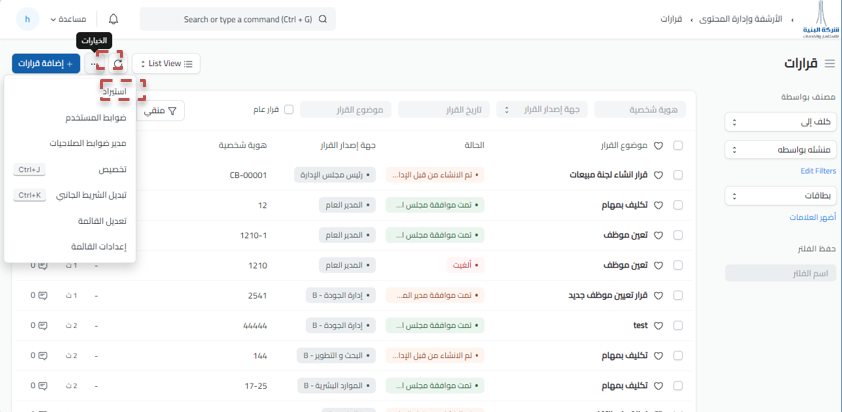
Task: Click the Edit Filters link
Action: pyautogui.click(x=818, y=171)
